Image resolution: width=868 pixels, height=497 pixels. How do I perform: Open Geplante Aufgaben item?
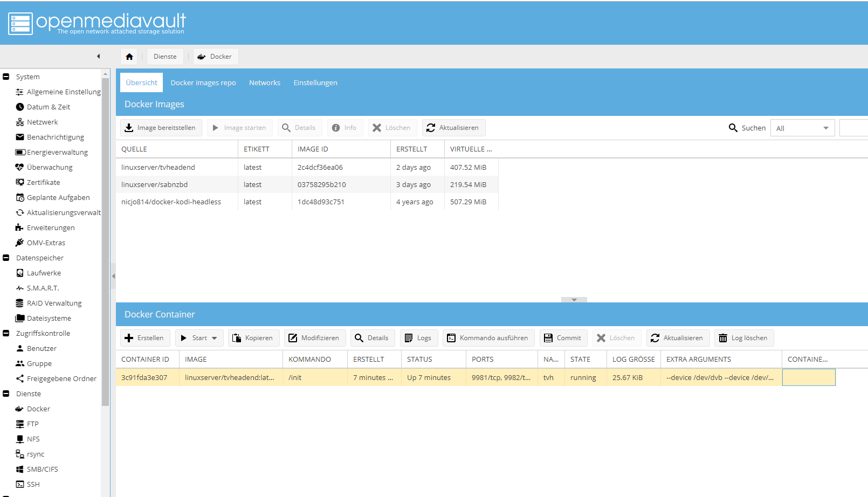(53, 197)
